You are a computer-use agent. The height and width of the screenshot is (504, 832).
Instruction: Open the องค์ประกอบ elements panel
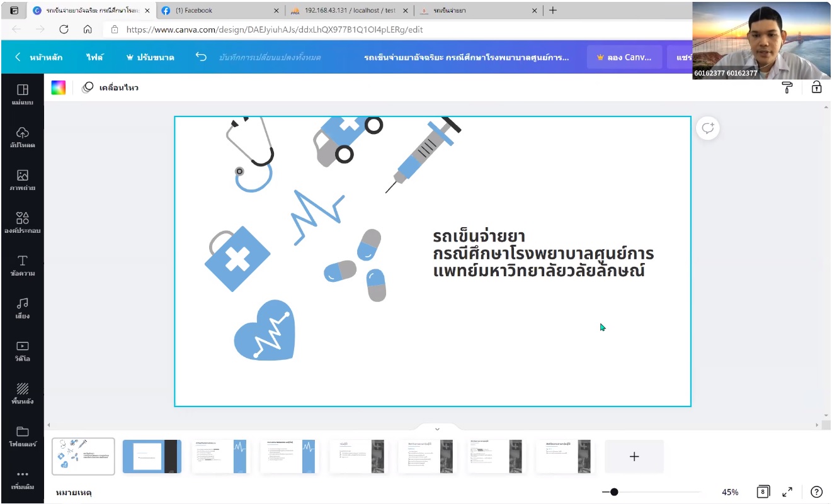point(22,223)
